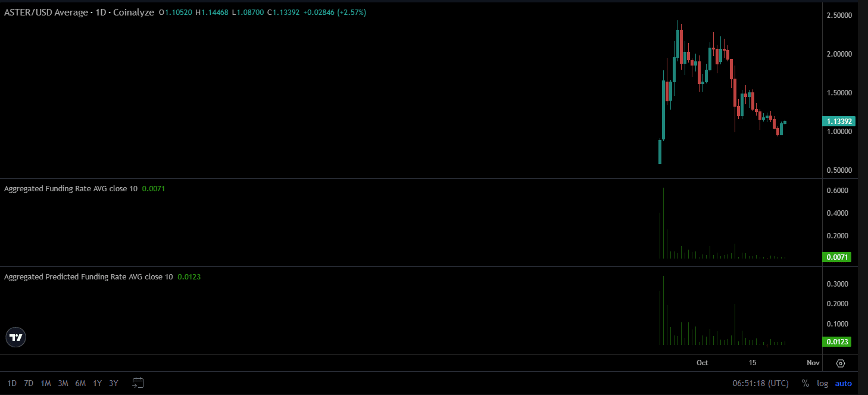
Task: Open chart settings gear icon
Action: [841, 363]
